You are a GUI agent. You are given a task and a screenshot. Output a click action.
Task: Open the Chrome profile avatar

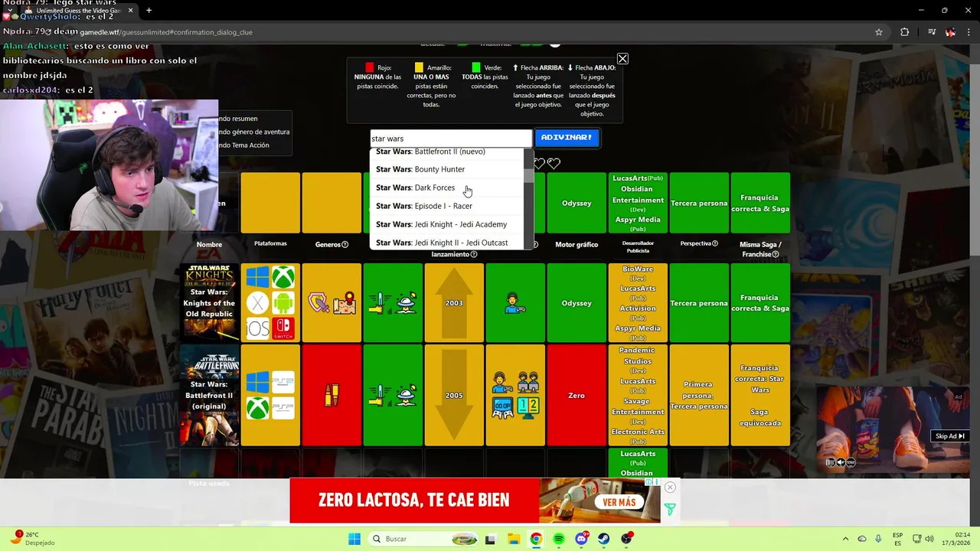[x=950, y=32]
